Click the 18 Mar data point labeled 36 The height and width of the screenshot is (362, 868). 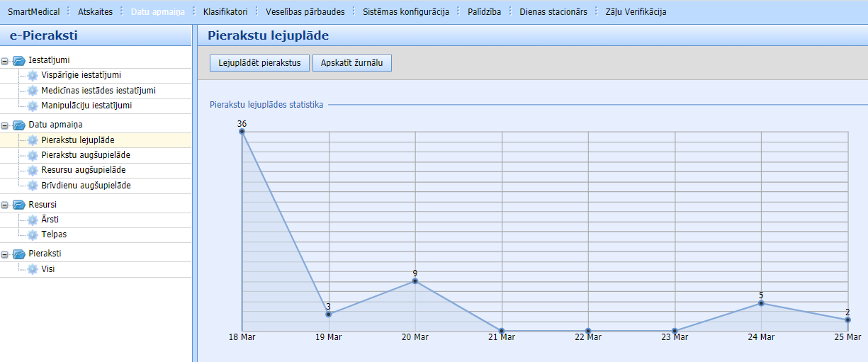[x=242, y=131]
